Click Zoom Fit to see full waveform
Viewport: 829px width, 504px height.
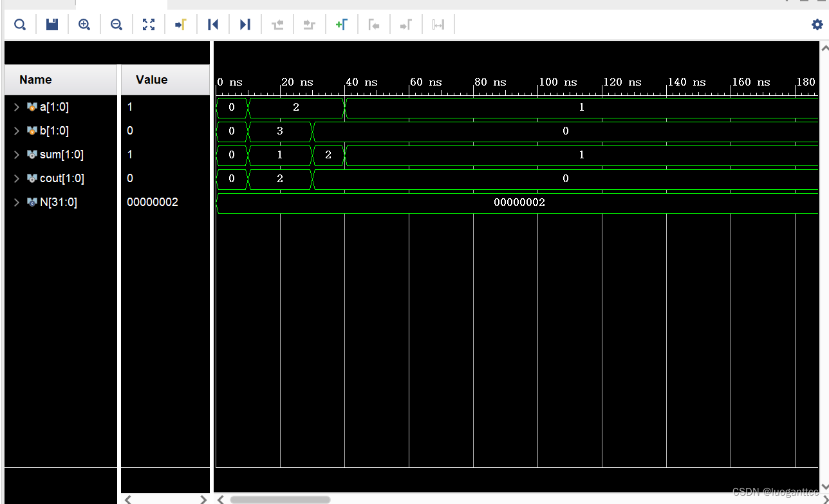pos(149,24)
